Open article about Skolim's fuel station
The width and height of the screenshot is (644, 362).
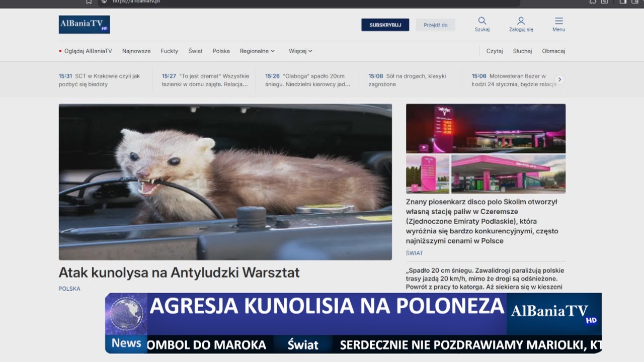pyautogui.click(x=482, y=221)
